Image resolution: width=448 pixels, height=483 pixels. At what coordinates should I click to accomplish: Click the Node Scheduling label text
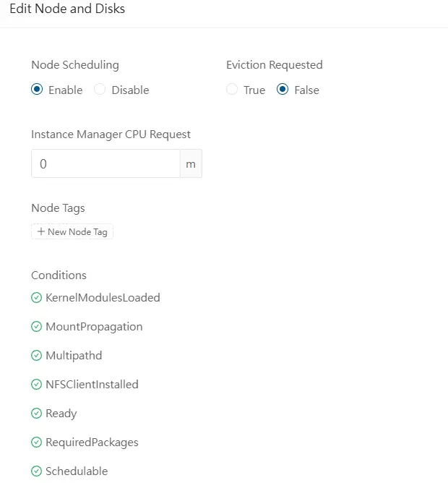74,65
